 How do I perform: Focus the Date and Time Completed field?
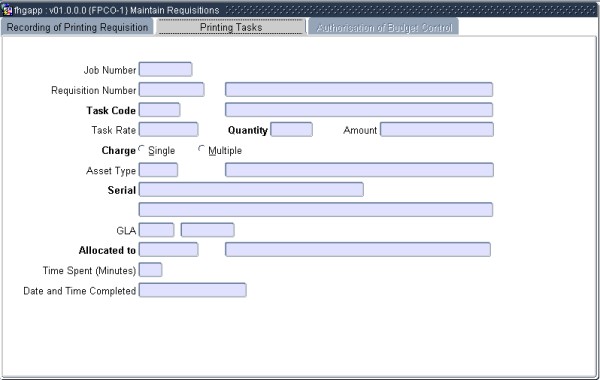point(192,290)
